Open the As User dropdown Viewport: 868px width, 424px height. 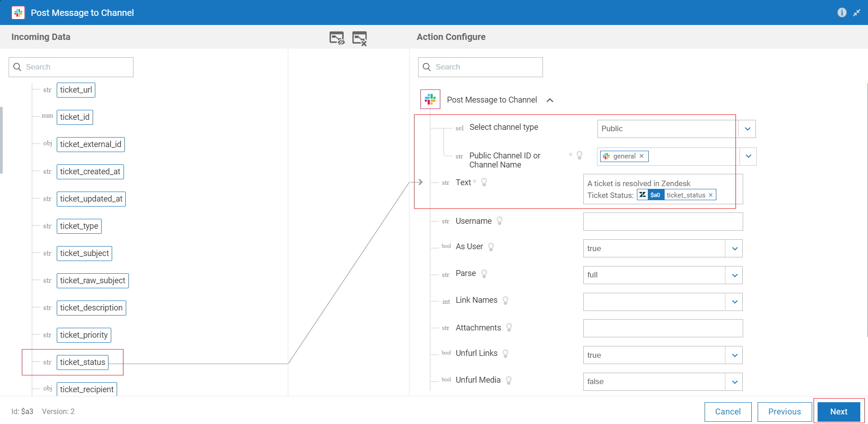pyautogui.click(x=735, y=249)
